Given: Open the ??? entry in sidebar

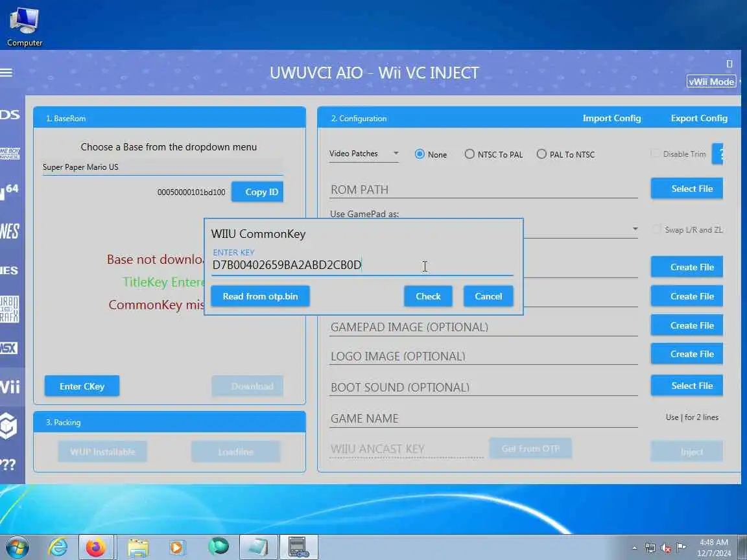Looking at the screenshot, I should 8,464.
